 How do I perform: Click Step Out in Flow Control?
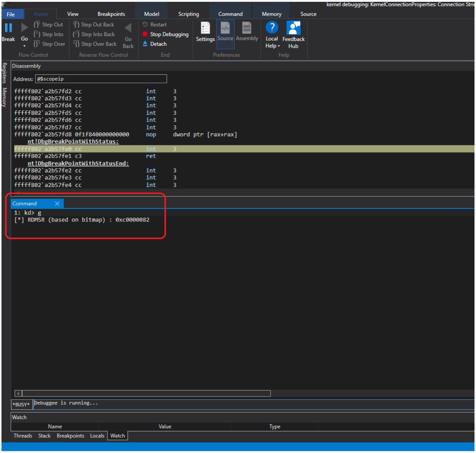click(49, 25)
